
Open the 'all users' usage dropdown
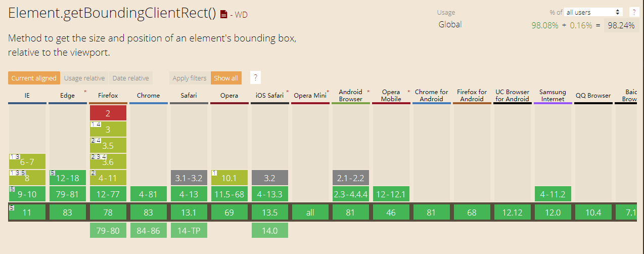[593, 12]
